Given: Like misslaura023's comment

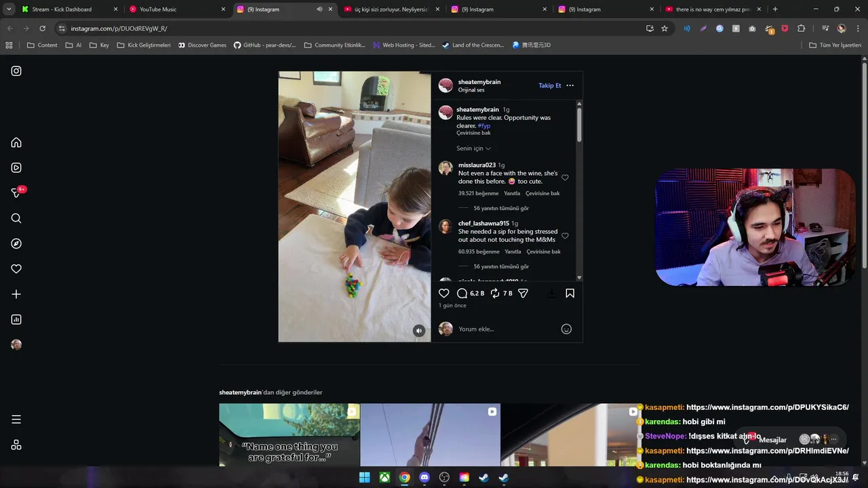Looking at the screenshot, I should (x=565, y=178).
